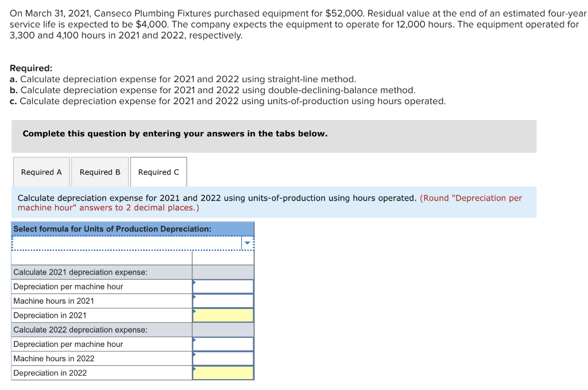Select the Required C tab
Image resolution: width=588 pixels, height=390 pixels.
(x=158, y=172)
